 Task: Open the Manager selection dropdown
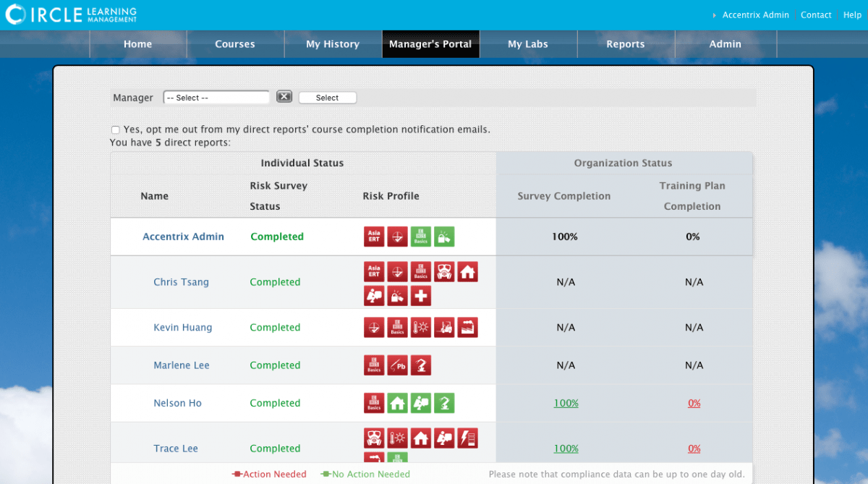click(216, 97)
